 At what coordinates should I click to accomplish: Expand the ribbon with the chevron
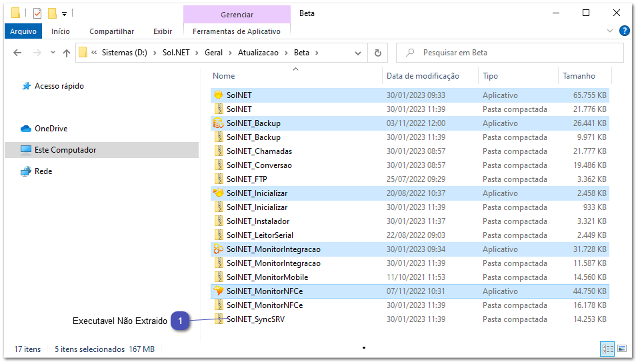pyautogui.click(x=609, y=31)
